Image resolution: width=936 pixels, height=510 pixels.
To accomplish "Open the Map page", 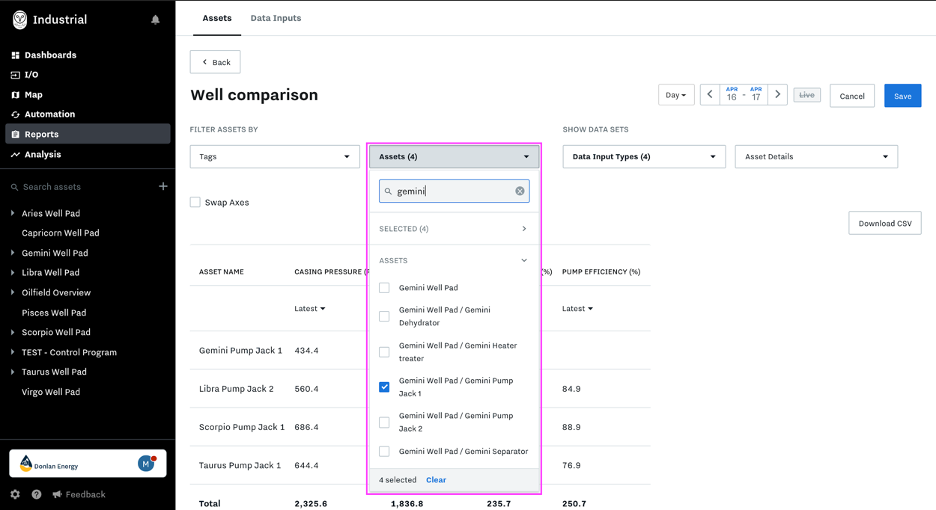I will click(33, 95).
